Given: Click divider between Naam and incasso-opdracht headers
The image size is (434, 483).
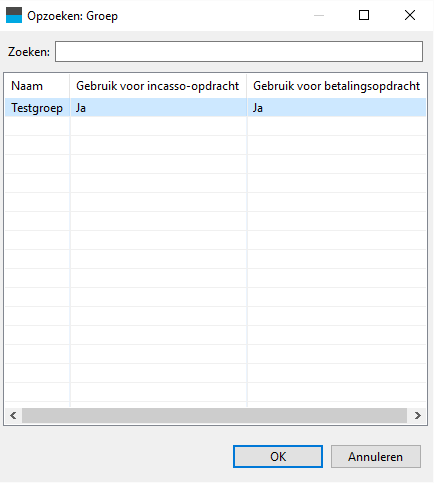Looking at the screenshot, I should point(70,86).
